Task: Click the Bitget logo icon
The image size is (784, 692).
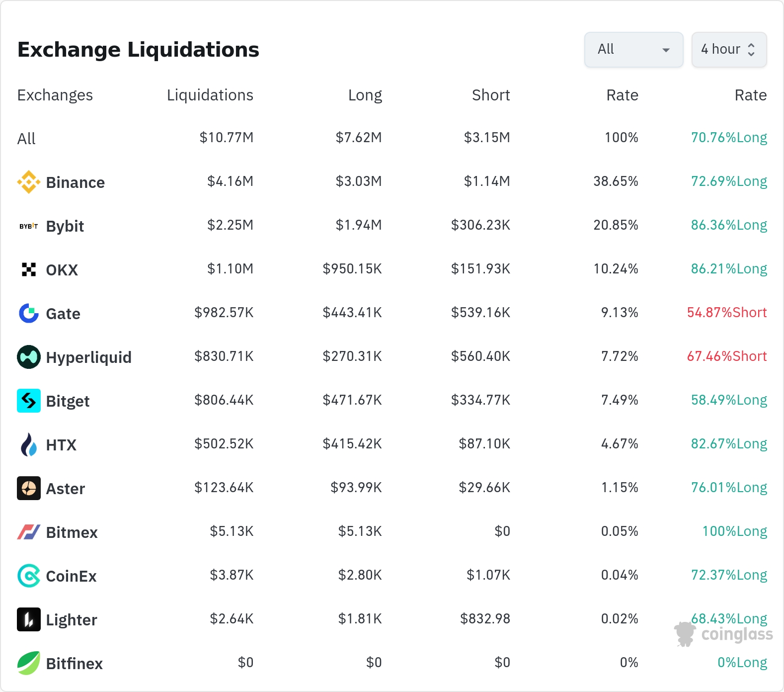Action: [29, 401]
